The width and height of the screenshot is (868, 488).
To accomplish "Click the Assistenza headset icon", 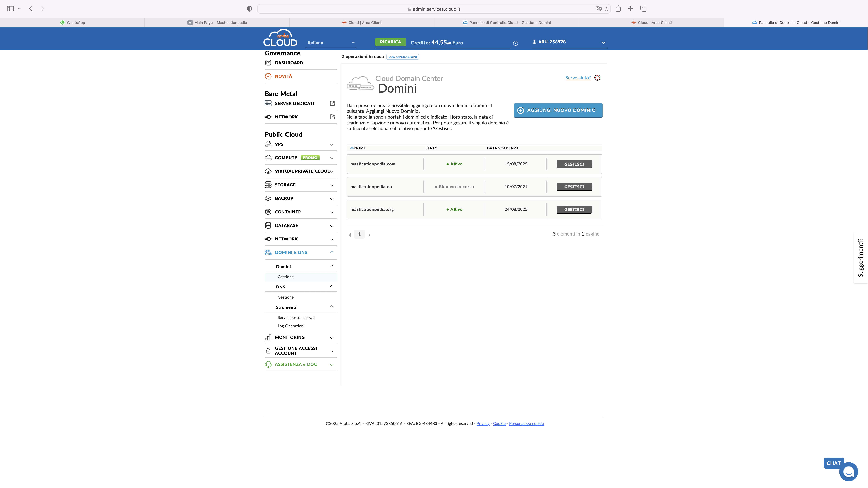I will [x=268, y=364].
